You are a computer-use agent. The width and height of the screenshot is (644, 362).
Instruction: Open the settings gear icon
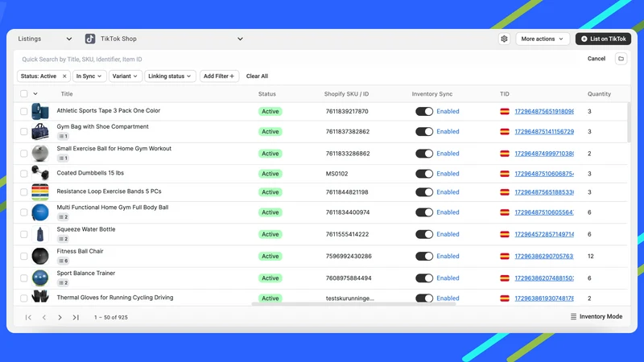tap(504, 39)
